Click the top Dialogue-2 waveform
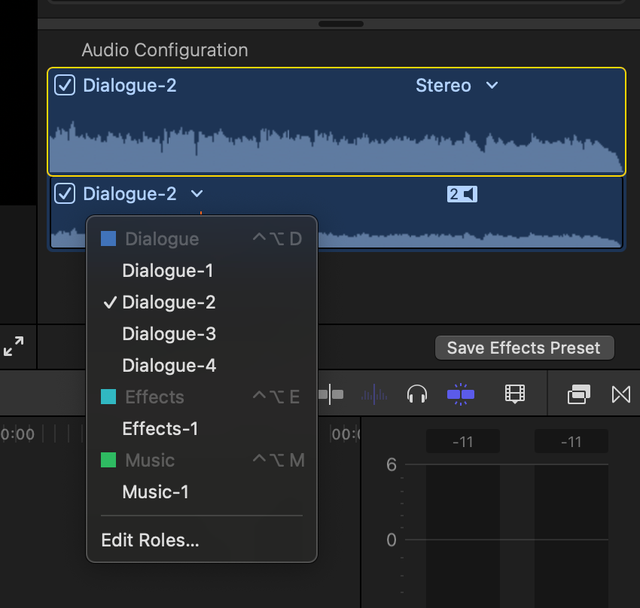The image size is (640, 608). pyautogui.click(x=336, y=146)
